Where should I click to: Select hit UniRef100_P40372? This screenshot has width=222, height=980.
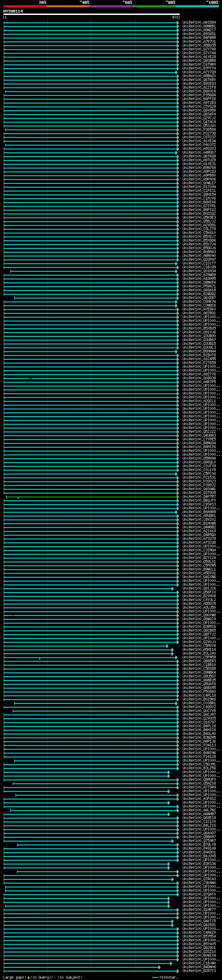click(x=199, y=145)
